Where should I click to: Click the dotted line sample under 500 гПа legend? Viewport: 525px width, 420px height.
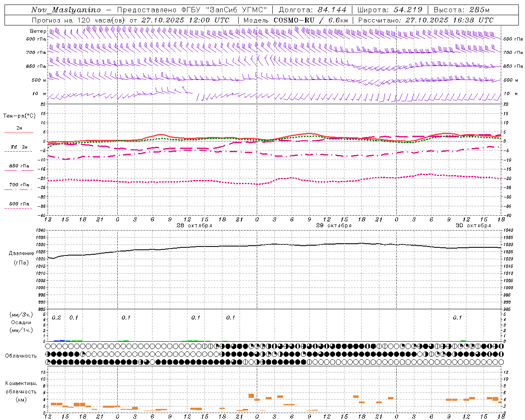coord(18,208)
